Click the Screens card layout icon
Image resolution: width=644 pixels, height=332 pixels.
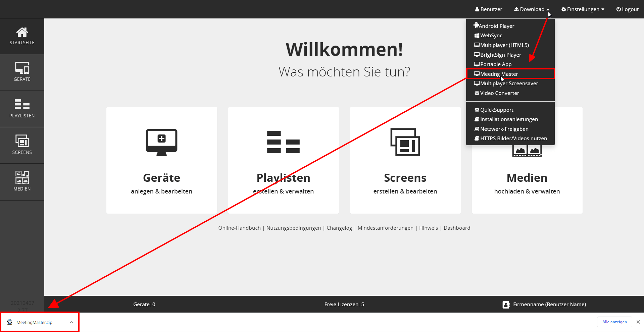coord(405,142)
